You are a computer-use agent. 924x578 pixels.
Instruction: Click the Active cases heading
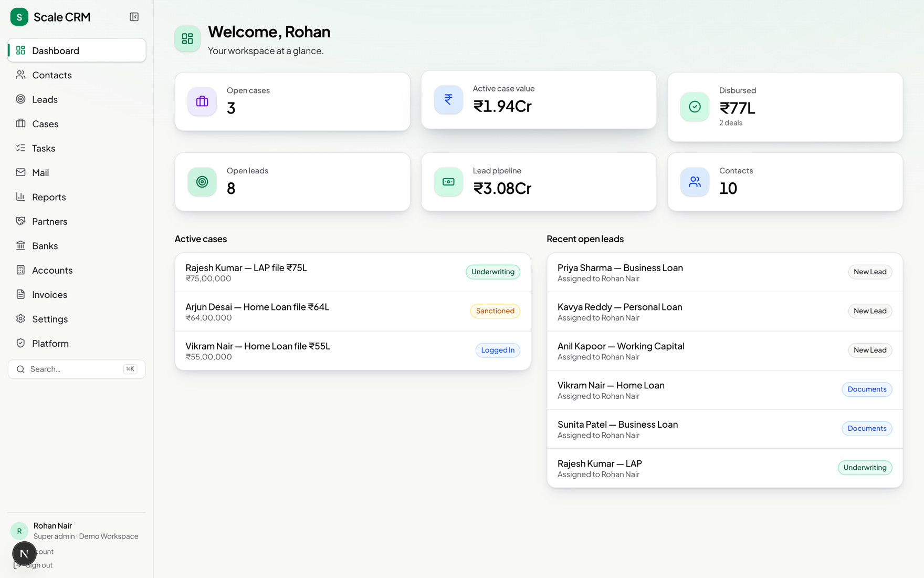tap(201, 239)
